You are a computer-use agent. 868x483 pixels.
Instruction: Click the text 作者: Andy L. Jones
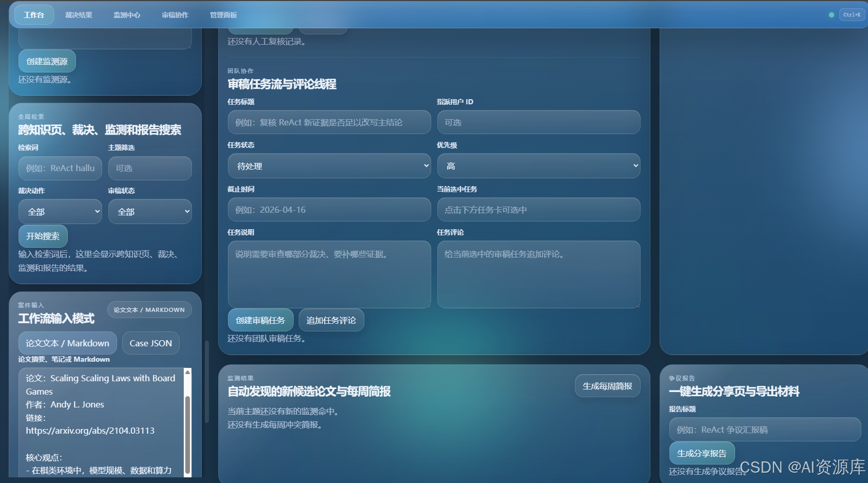tap(65, 404)
